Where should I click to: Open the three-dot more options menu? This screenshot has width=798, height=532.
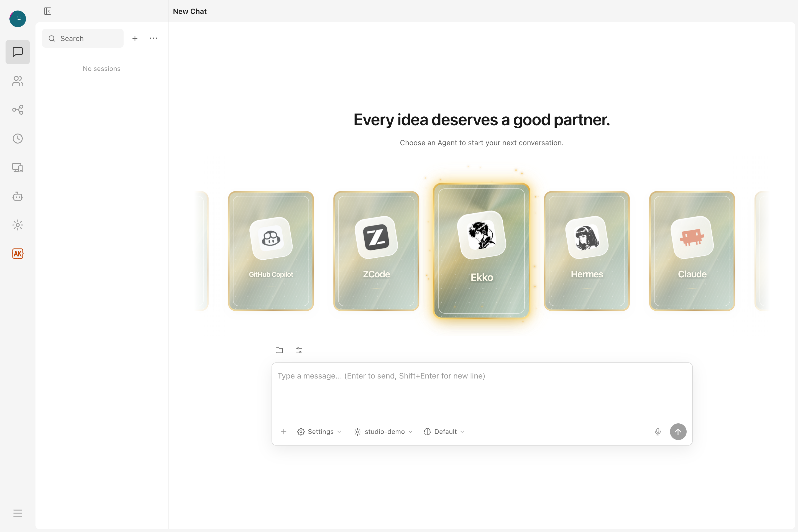coord(153,38)
